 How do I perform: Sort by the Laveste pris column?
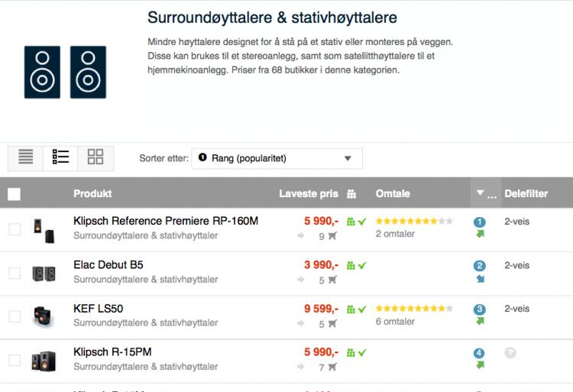(308, 194)
